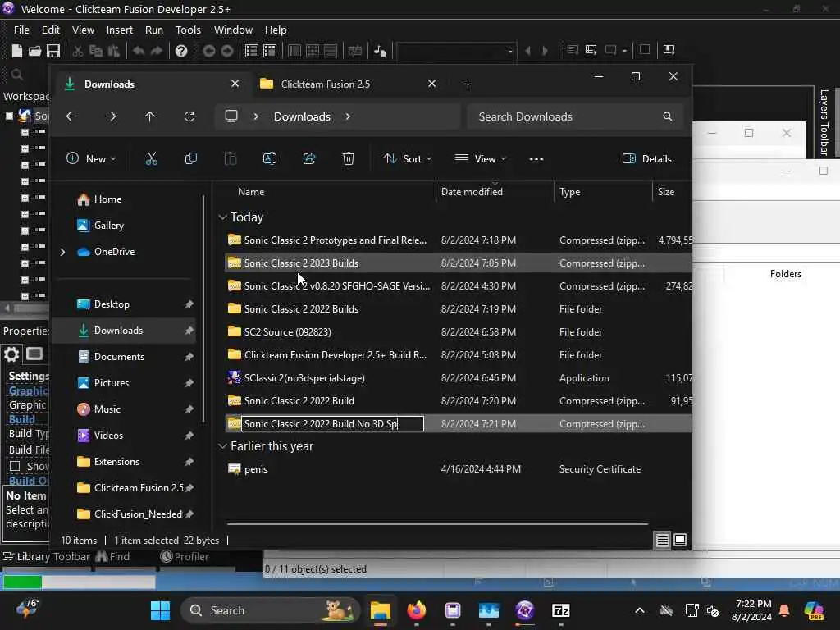840x630 pixels.
Task: Click the Cut scissors icon
Action: pos(152,158)
